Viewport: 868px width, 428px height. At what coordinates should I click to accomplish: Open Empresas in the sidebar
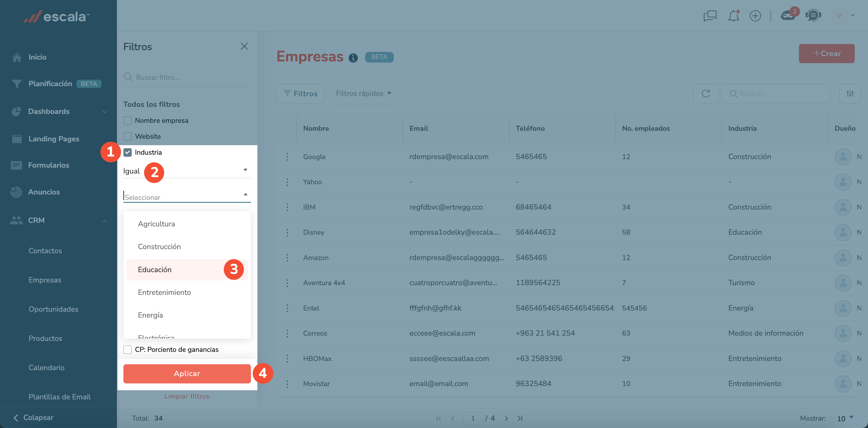click(x=45, y=280)
